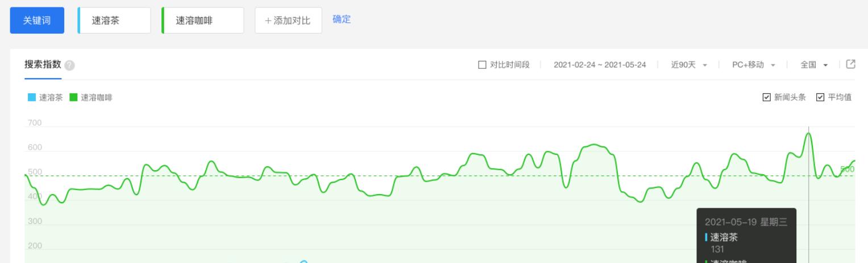Click the 300 y-axis label
Viewport: 868px width, 263px height.
(34, 221)
